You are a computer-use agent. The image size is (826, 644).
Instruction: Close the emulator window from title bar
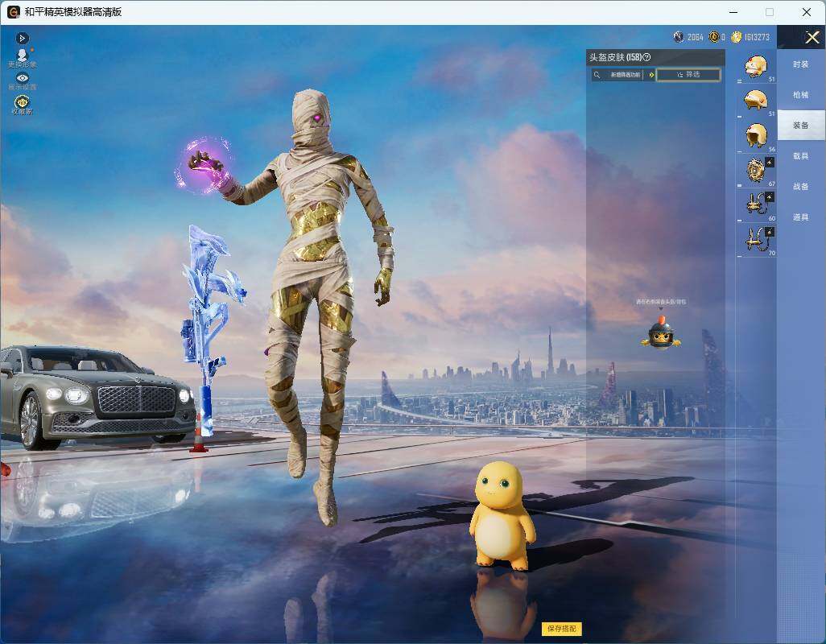tap(807, 12)
